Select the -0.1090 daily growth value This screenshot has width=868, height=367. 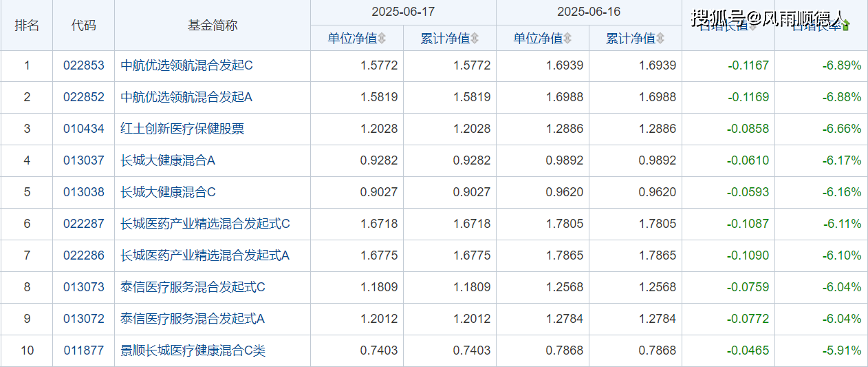(748, 256)
